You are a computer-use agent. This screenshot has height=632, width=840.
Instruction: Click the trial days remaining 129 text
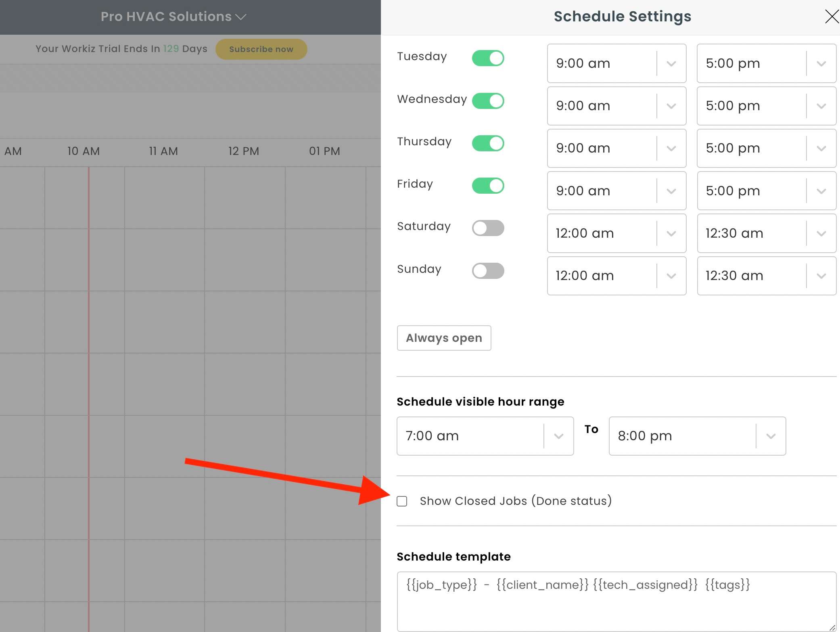171,49
